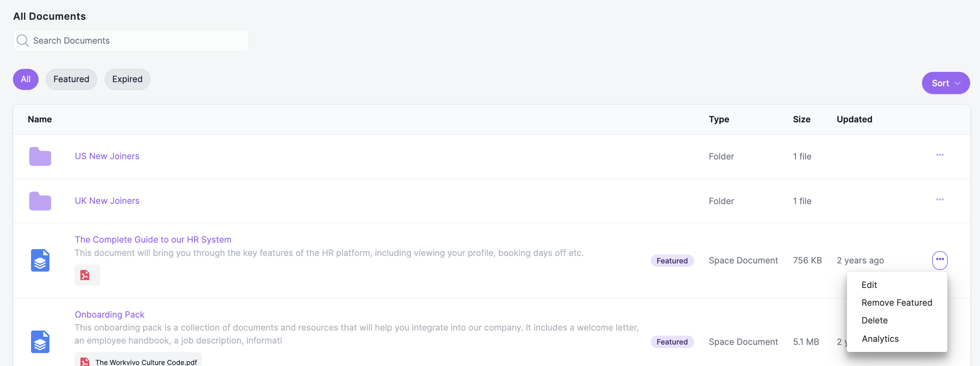Focus the Search Documents field

131,41
